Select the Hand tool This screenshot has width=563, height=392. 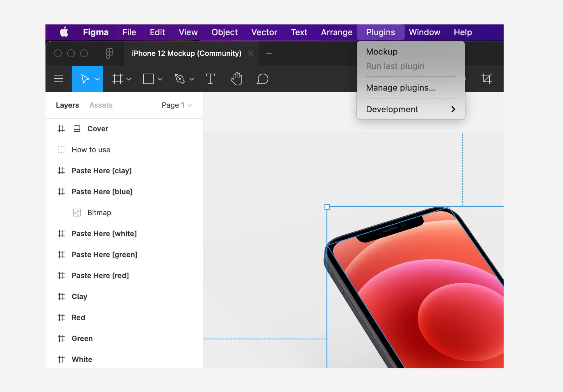pyautogui.click(x=236, y=79)
